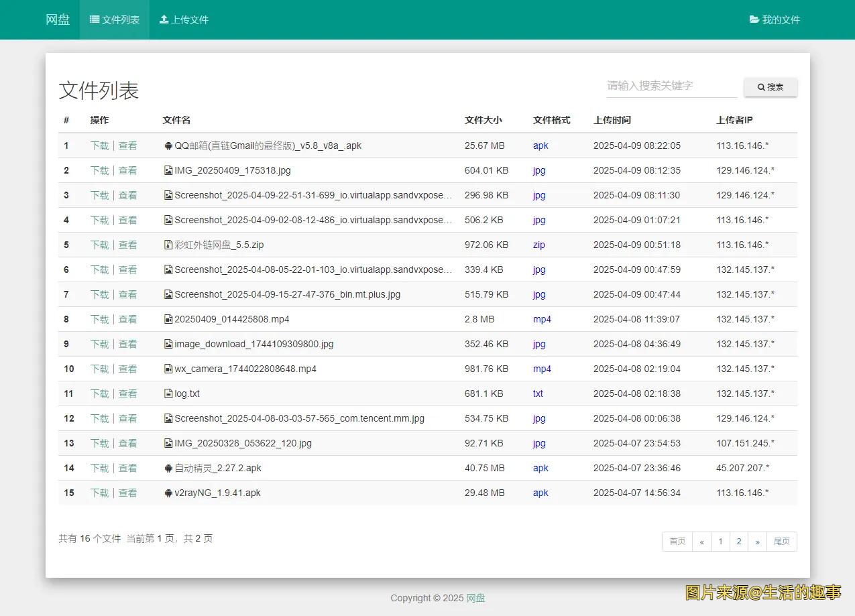This screenshot has height=616, width=855.
Task: Click the image icon next to IMG_20250409_175318.jpg
Action: click(x=168, y=170)
